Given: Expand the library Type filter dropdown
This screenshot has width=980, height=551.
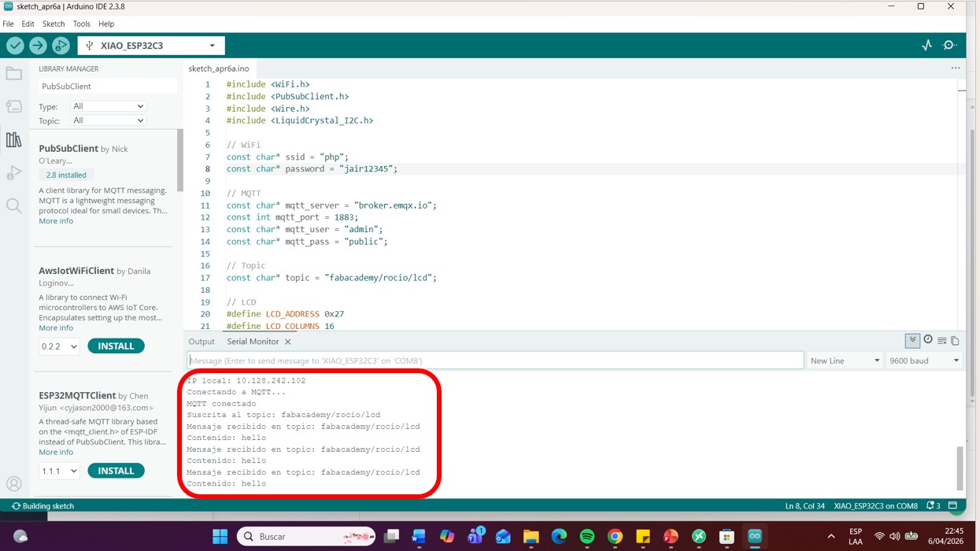Looking at the screenshot, I should [x=108, y=106].
